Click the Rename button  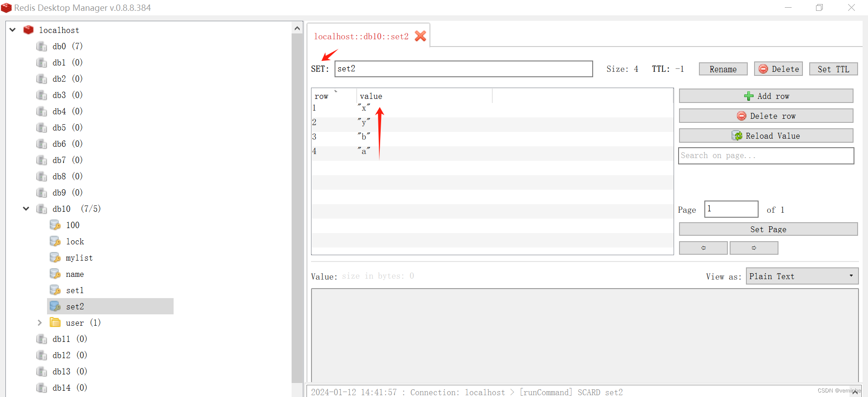click(723, 69)
